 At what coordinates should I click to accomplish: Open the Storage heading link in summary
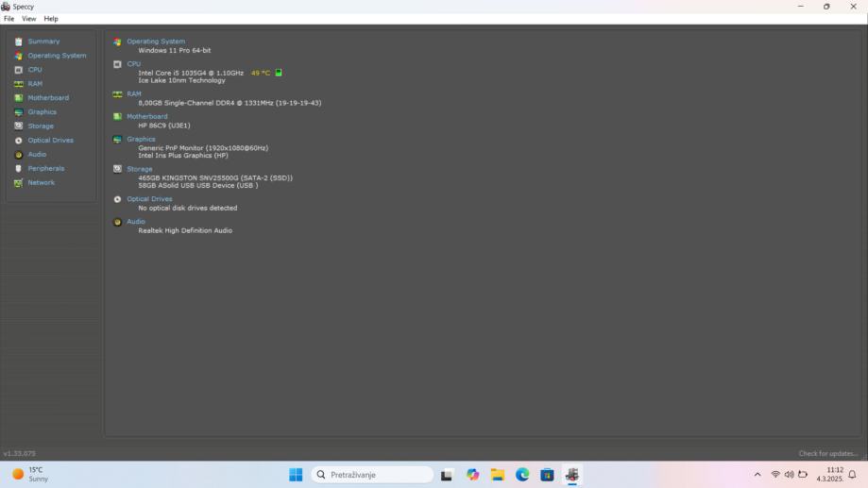point(140,169)
